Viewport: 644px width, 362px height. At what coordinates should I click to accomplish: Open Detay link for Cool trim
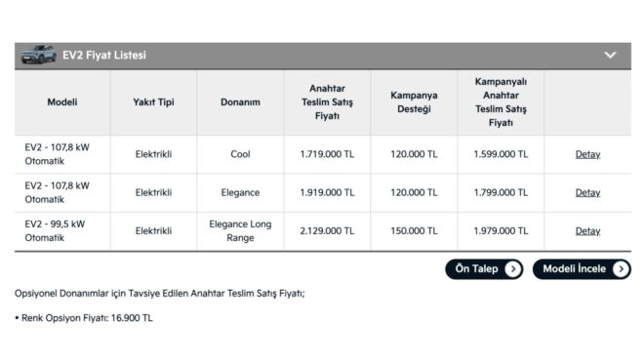587,154
